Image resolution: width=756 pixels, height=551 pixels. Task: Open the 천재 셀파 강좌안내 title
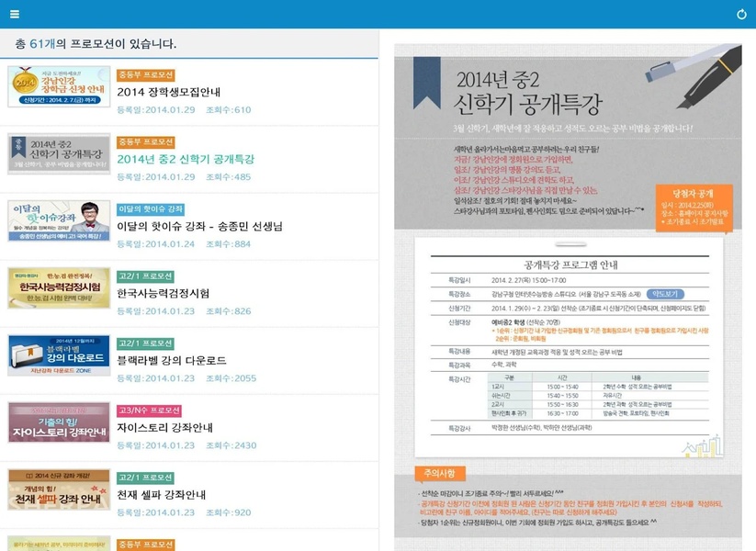[x=162, y=495]
